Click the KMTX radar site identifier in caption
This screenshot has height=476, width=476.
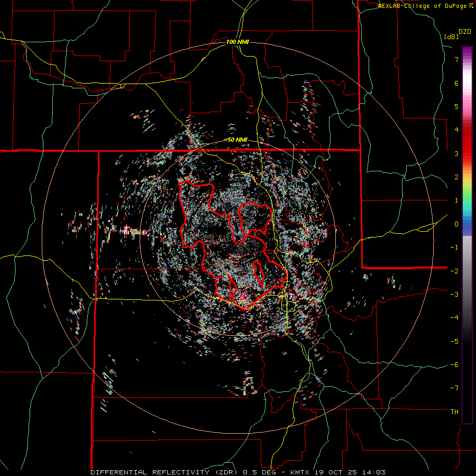tap(300, 472)
